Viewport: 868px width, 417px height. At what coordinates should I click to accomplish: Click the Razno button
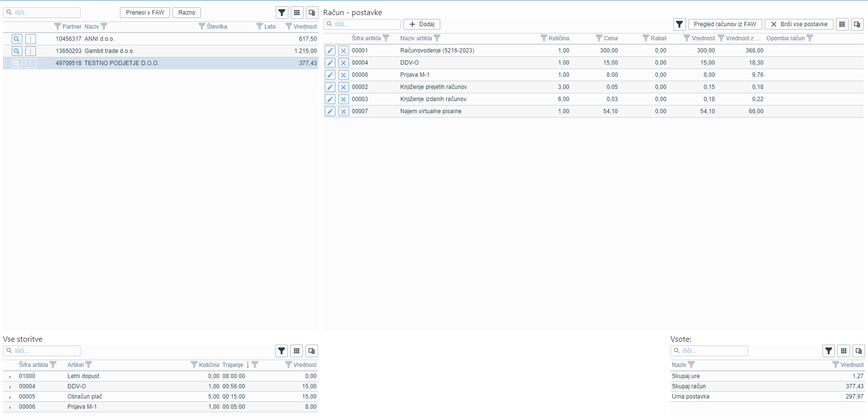click(187, 13)
